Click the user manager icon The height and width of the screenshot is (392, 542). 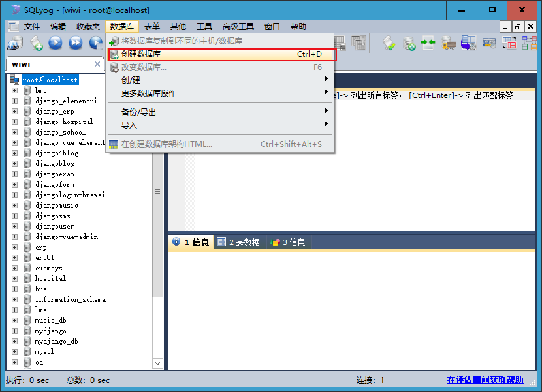(488, 43)
